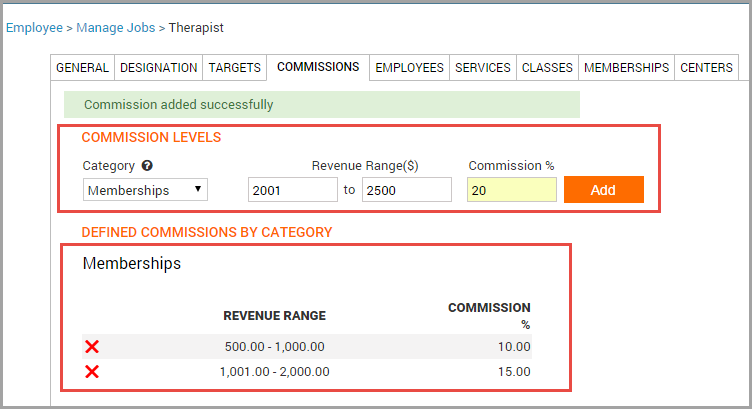752x409 pixels.
Task: Follow the Manage Jobs breadcrumb link
Action: coord(116,28)
